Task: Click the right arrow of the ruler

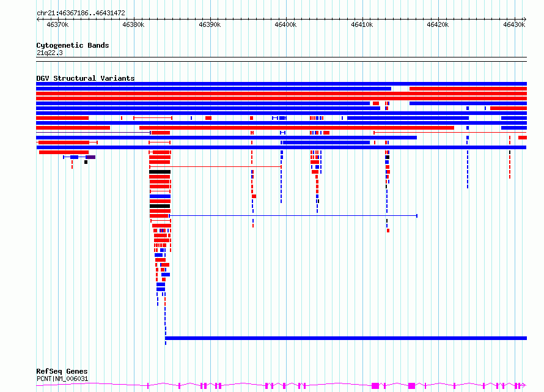Action: pos(524,19)
